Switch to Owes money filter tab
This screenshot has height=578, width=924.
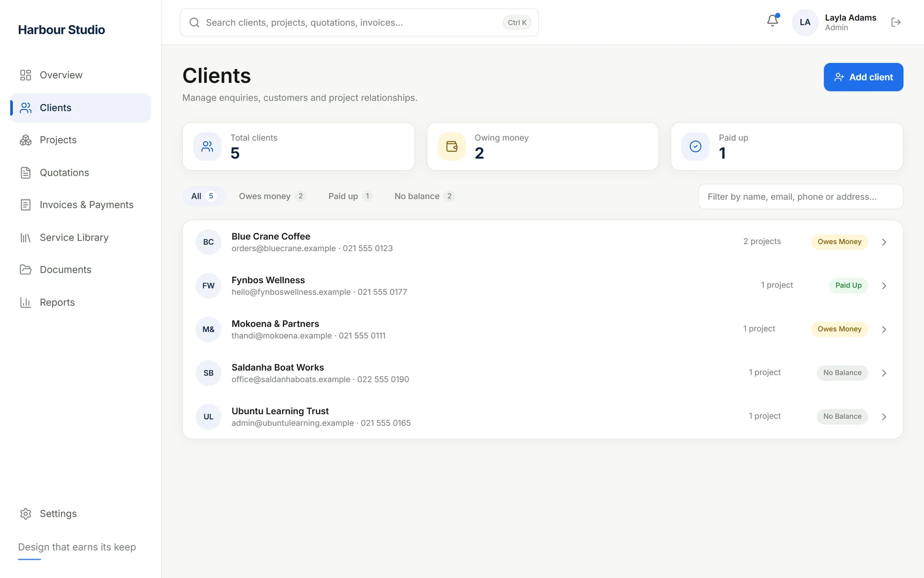click(272, 196)
